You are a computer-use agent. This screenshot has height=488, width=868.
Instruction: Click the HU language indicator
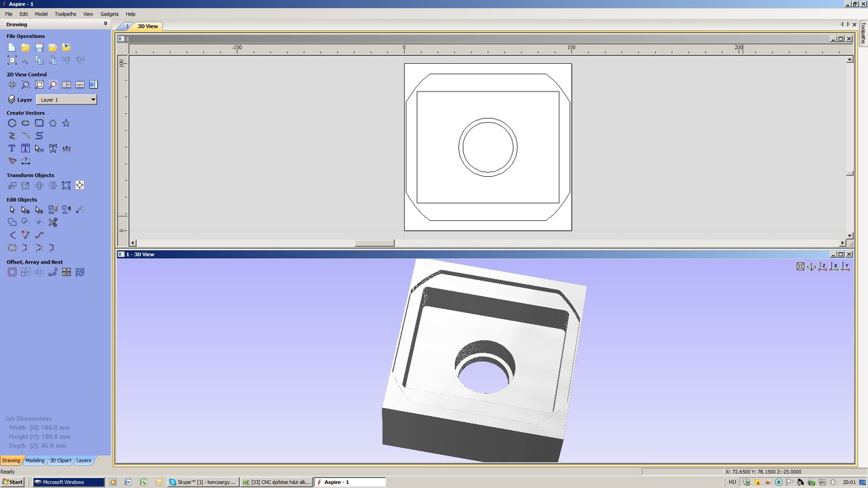[x=732, y=482]
